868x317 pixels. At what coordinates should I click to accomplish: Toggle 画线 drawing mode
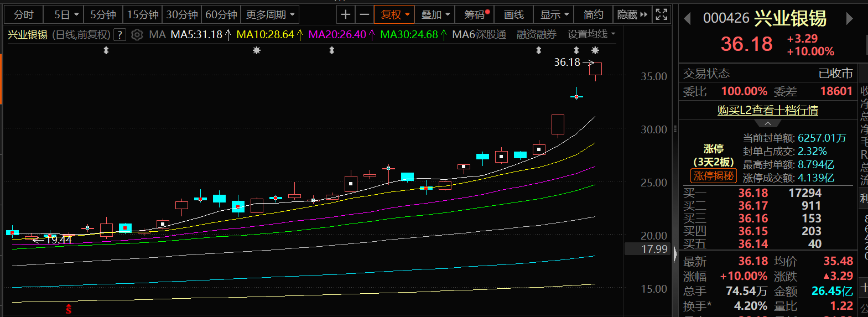tap(513, 14)
